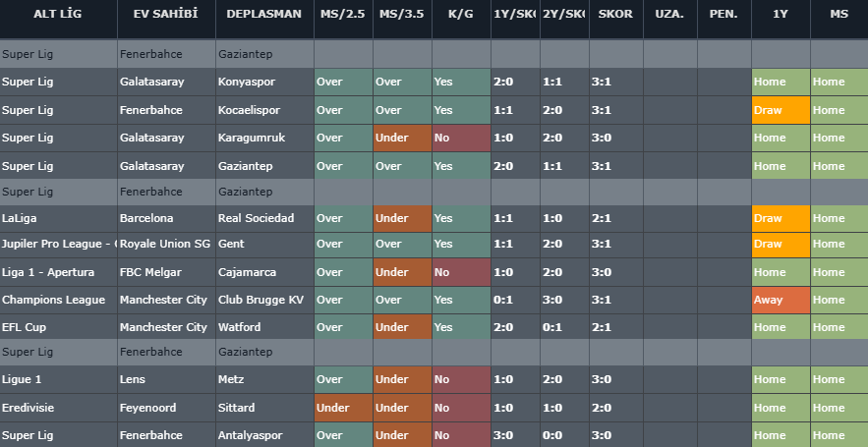Click the 2:0 final score in Feyenoord row
This screenshot has height=447, width=868.
pyautogui.click(x=616, y=408)
